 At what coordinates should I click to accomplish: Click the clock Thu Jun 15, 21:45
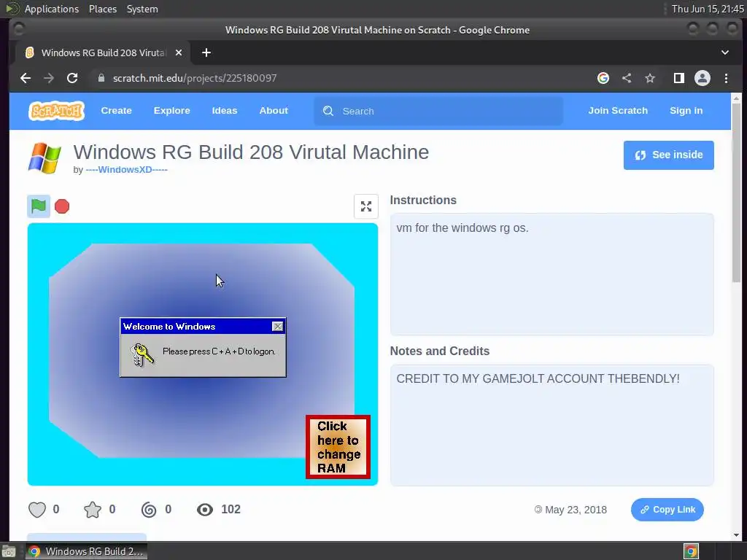(708, 9)
